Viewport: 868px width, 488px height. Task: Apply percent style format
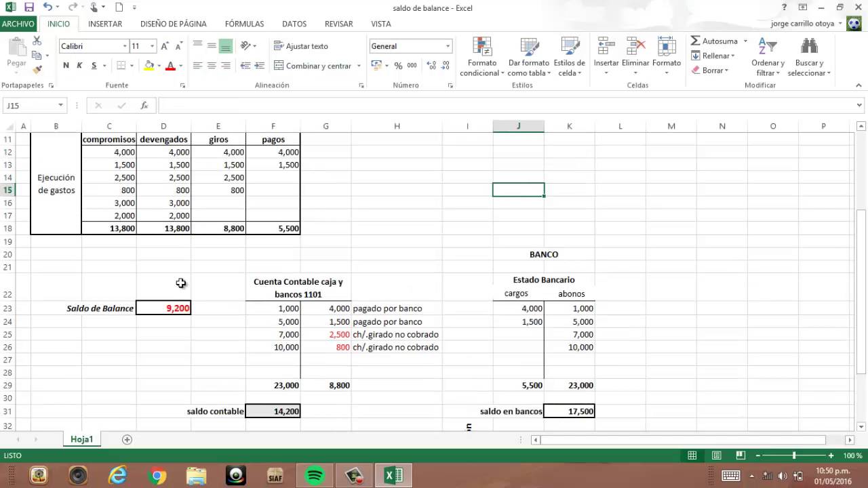[399, 66]
